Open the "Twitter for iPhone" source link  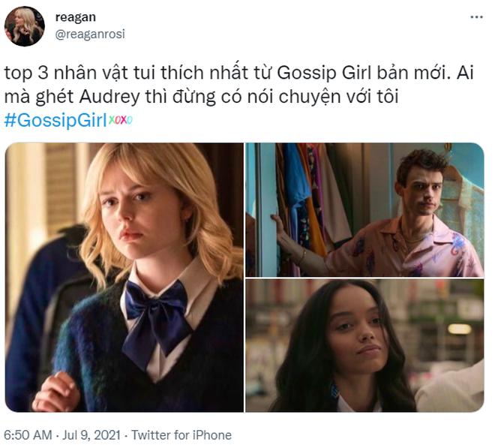181,435
